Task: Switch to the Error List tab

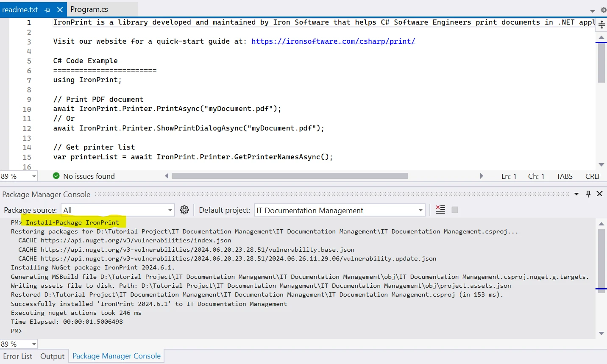Action: pos(18,356)
